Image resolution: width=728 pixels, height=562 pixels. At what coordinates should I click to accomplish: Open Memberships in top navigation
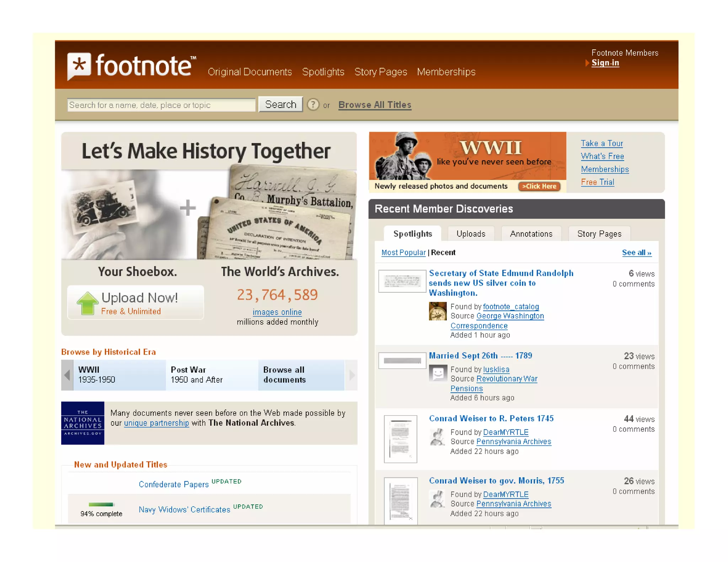pos(446,72)
